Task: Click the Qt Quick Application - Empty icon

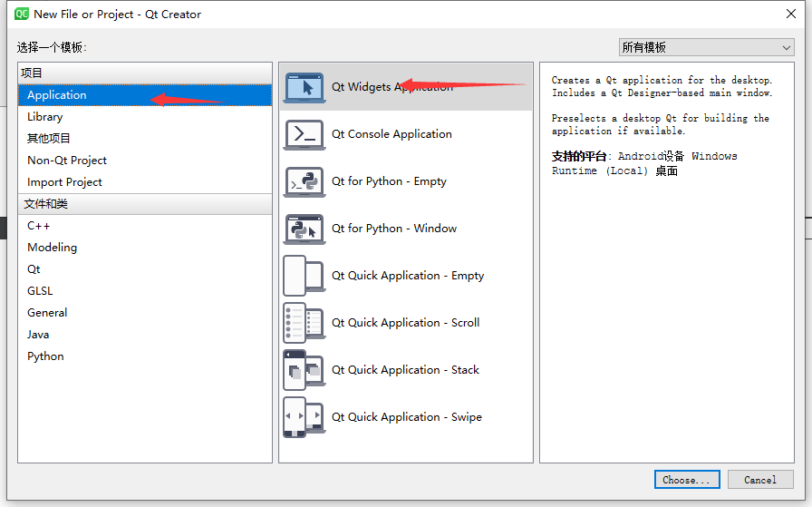Action: (304, 276)
